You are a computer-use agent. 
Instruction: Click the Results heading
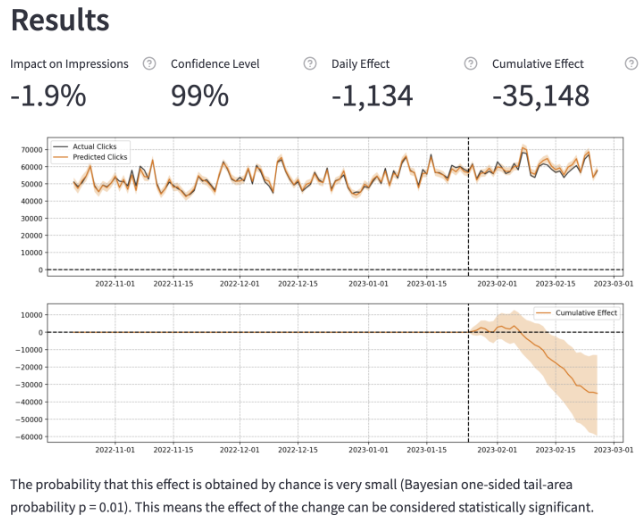[60, 20]
